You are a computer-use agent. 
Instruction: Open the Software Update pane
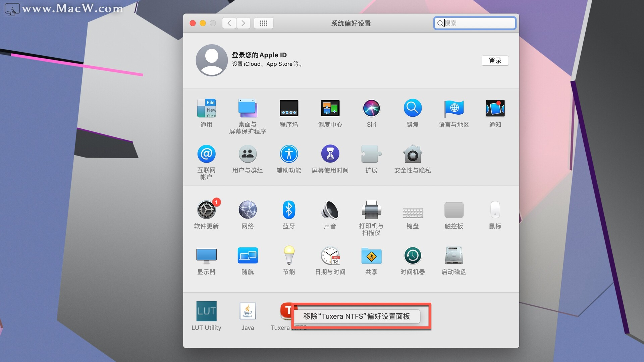[x=206, y=210]
